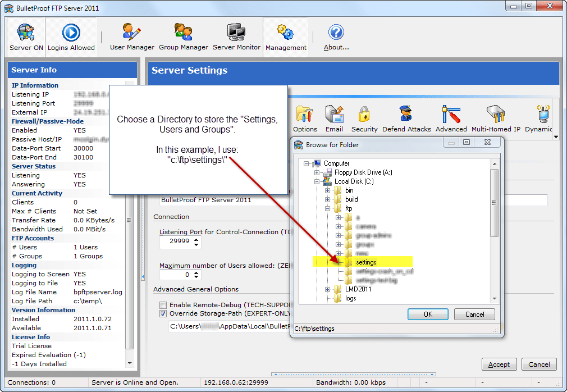Open the Server Monitor
This screenshot has height=392, width=567.
(236, 37)
